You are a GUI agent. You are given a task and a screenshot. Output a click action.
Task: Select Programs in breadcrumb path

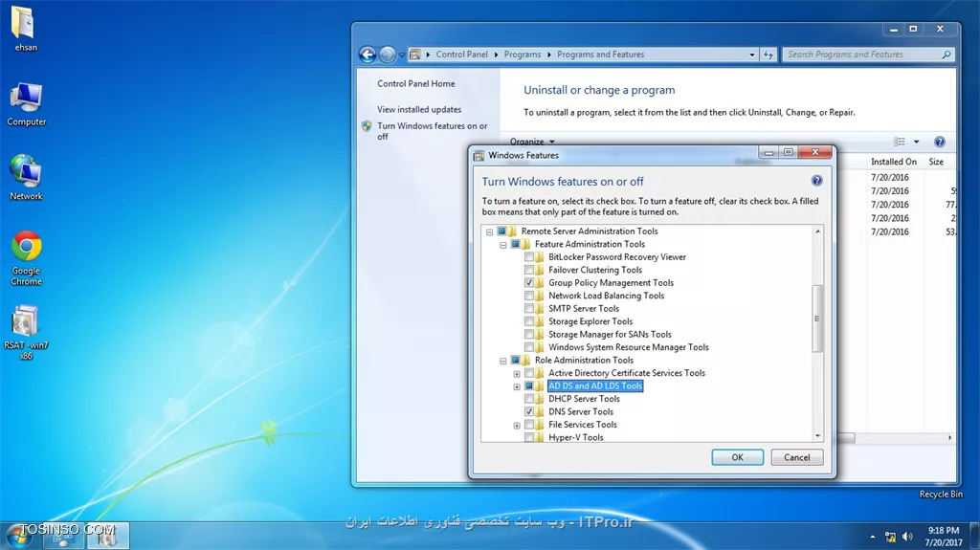522,55
